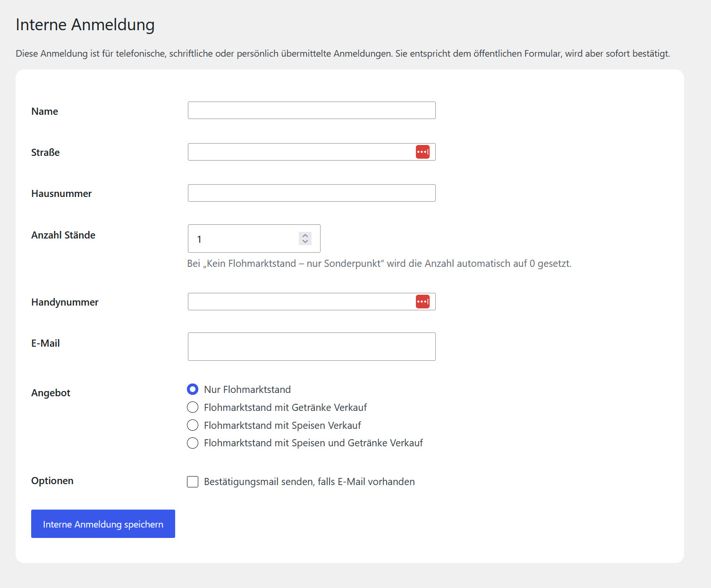This screenshot has height=588, width=711.
Task: Select the 'Nur Flohmarktstand' radio option
Action: [x=193, y=389]
